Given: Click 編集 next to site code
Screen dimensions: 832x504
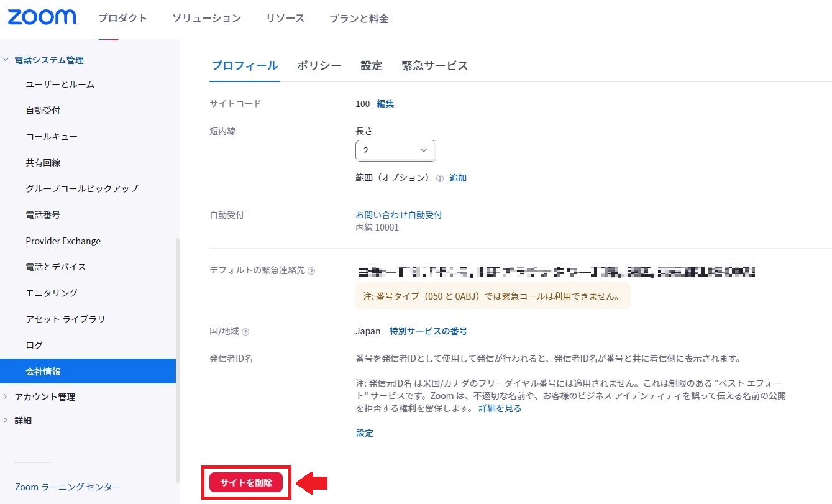Looking at the screenshot, I should [385, 104].
